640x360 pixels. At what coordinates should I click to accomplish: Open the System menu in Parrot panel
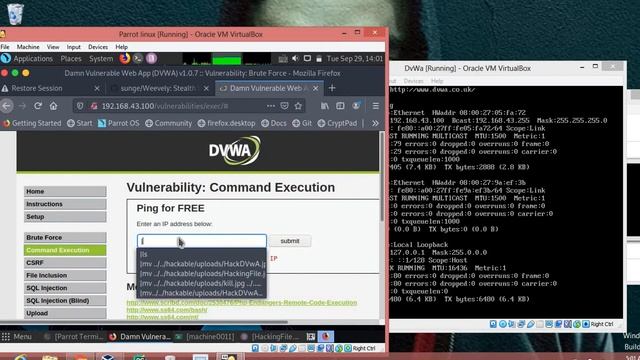(x=101, y=59)
